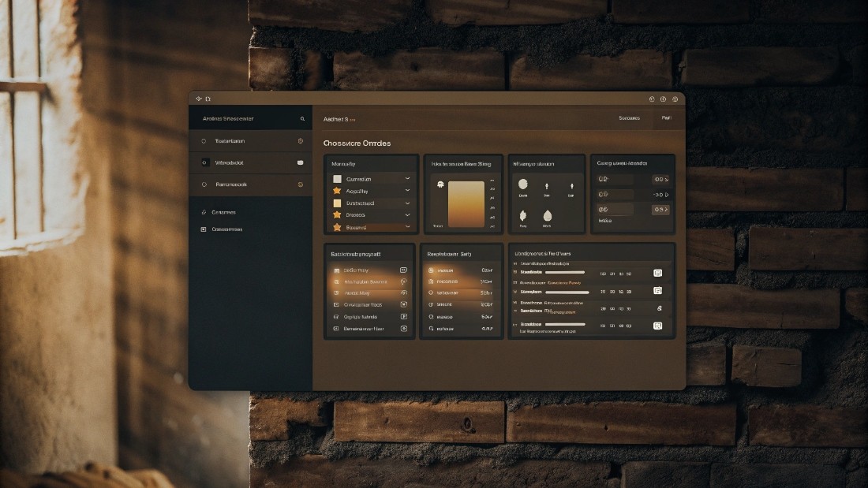Open the bottom sidebar link with the square icon

coord(222,229)
